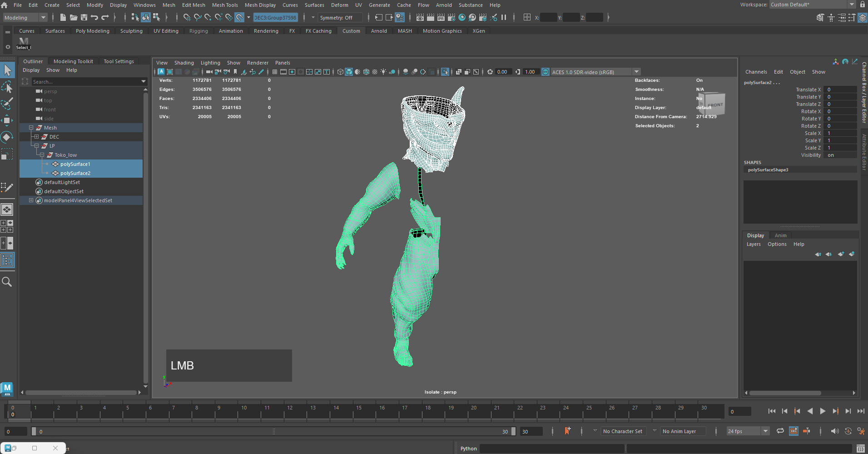This screenshot has width=868, height=454.
Task: Save the scene using the toolbar disk icon
Action: 84,17
